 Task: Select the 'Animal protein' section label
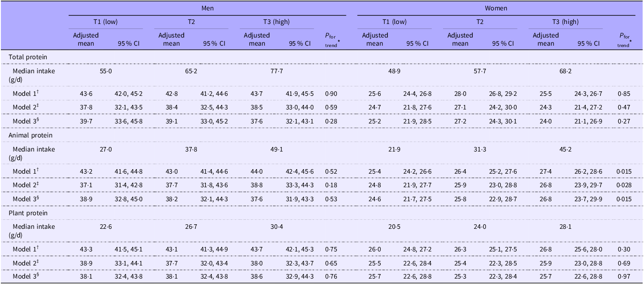[30, 135]
